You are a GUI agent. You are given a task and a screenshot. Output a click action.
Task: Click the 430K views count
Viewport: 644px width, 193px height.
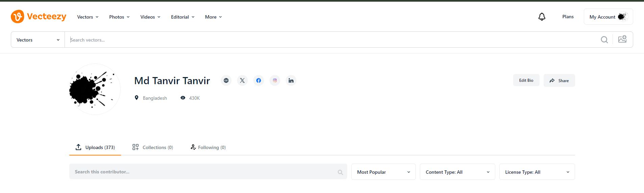point(194,98)
